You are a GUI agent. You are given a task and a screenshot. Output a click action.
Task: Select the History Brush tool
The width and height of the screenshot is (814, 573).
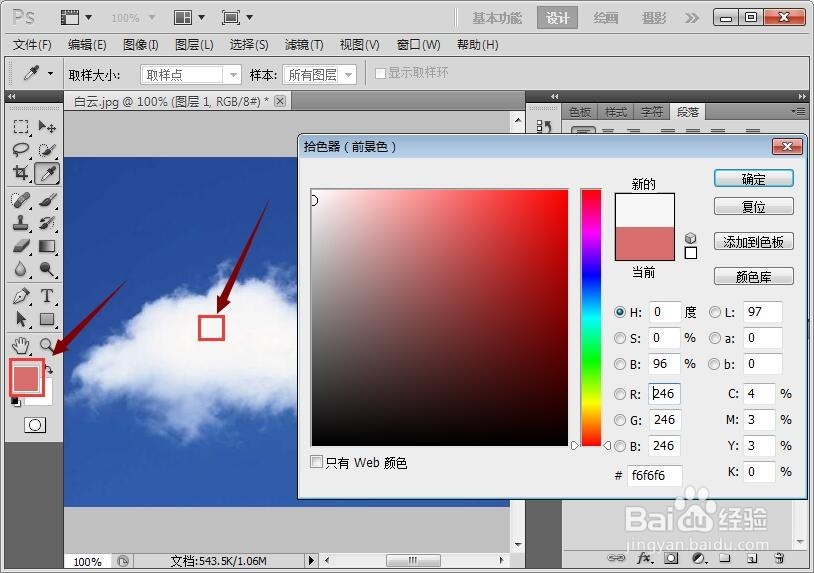[x=47, y=223]
